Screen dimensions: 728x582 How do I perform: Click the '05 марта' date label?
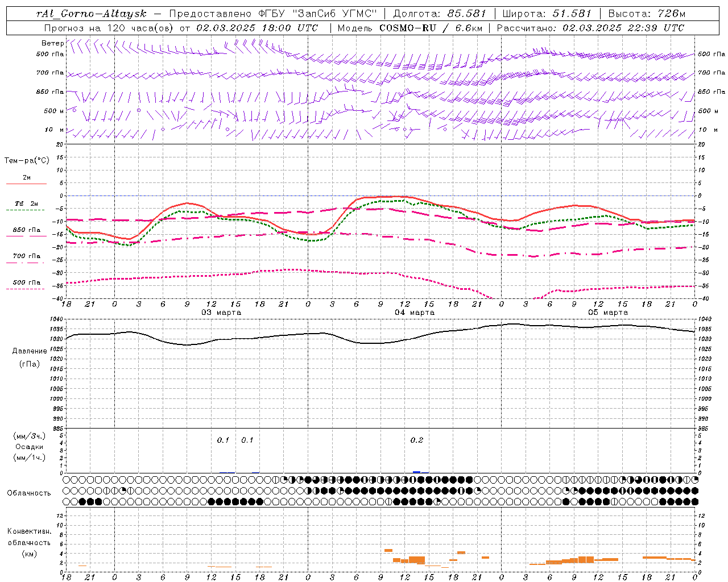[608, 312]
